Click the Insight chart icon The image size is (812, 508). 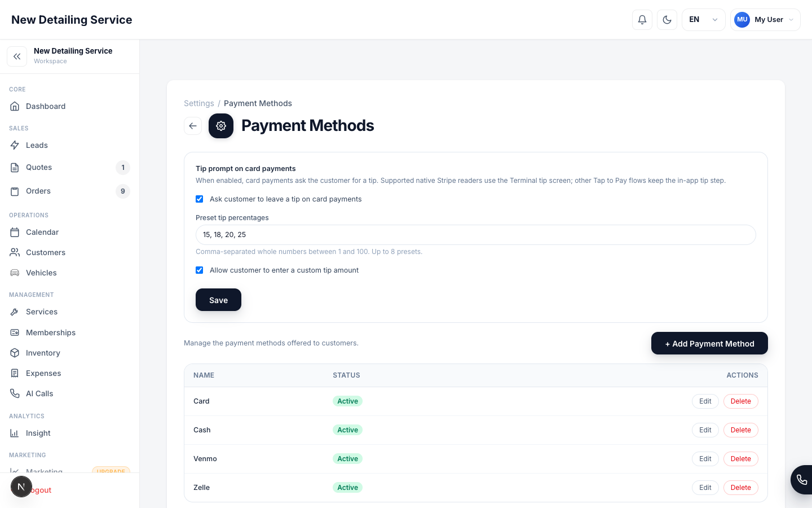[x=15, y=433]
